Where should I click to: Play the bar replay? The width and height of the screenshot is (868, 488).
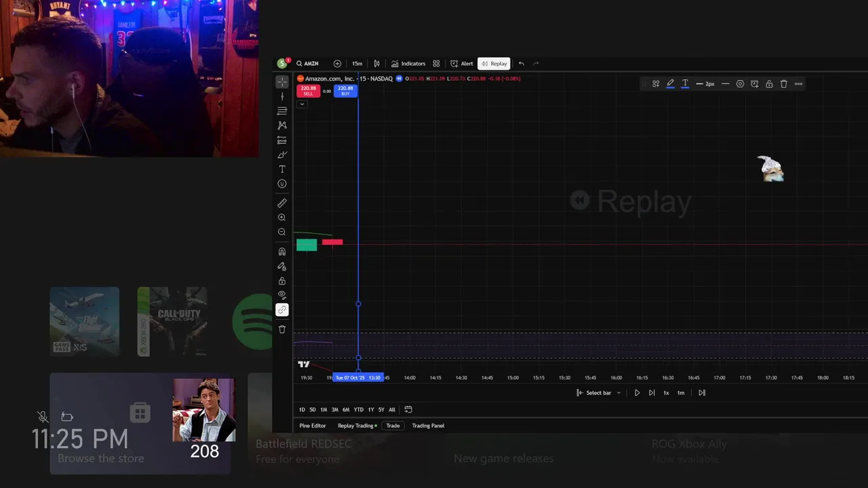(x=637, y=393)
